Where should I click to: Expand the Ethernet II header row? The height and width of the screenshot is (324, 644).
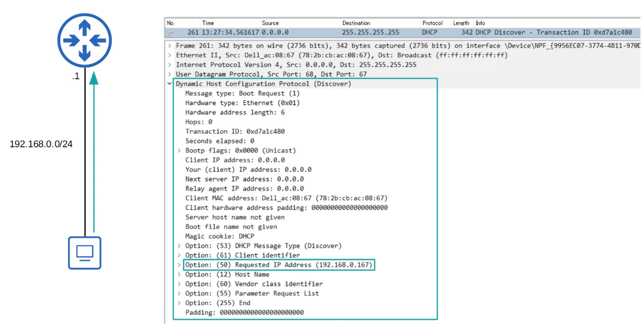pos(170,55)
